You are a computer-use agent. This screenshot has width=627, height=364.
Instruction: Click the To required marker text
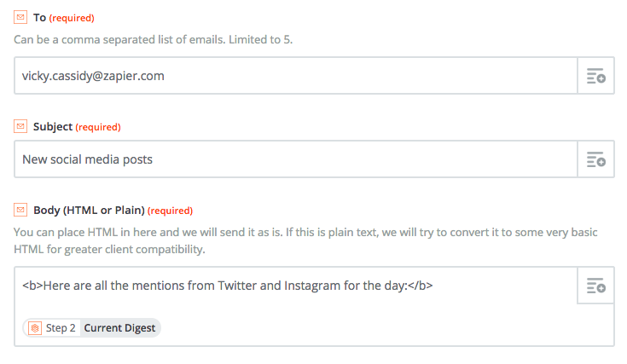(x=72, y=18)
